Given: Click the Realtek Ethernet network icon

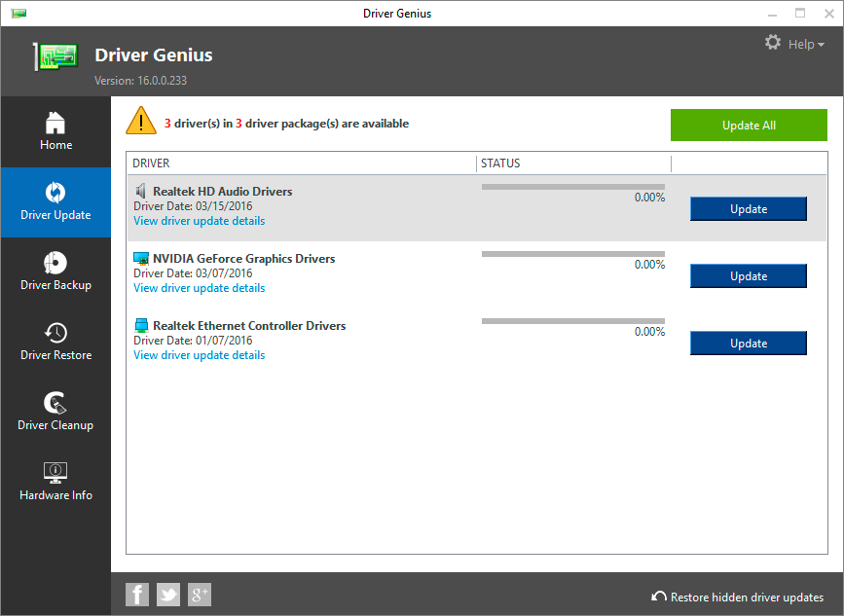Looking at the screenshot, I should click(141, 325).
